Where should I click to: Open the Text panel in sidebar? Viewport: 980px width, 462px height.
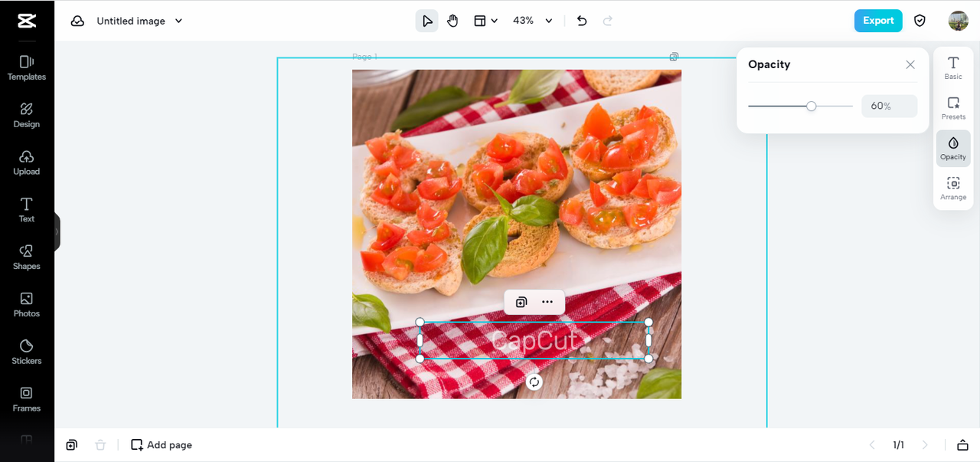(x=27, y=210)
